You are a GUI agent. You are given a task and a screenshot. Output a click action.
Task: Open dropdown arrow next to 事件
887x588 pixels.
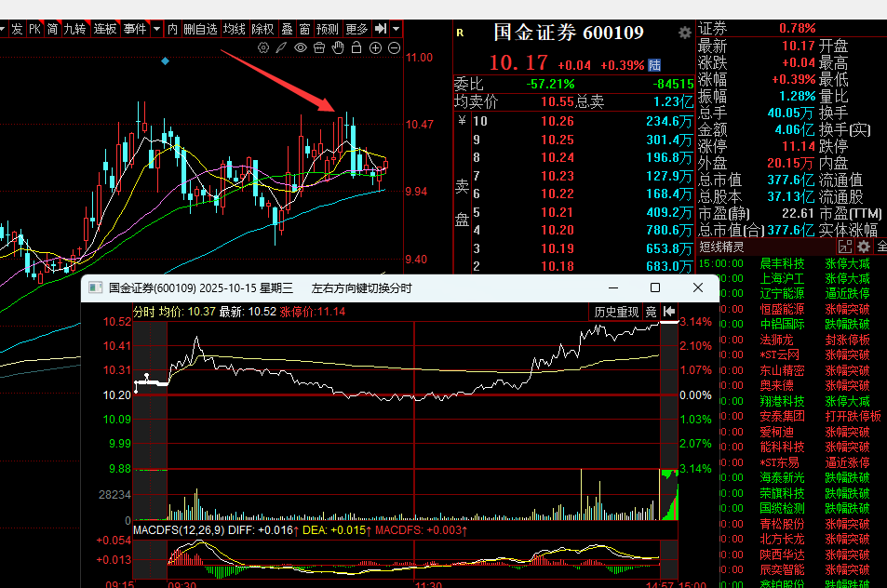coord(156,28)
